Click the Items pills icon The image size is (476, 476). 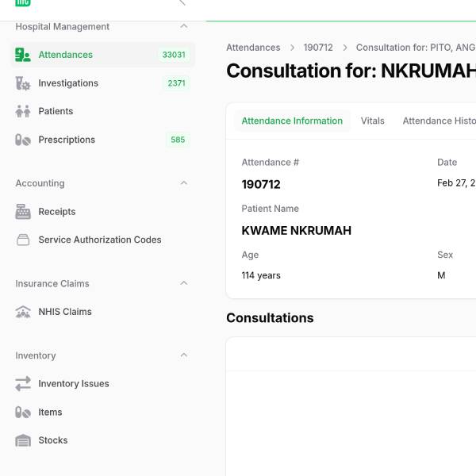pyautogui.click(x=23, y=413)
